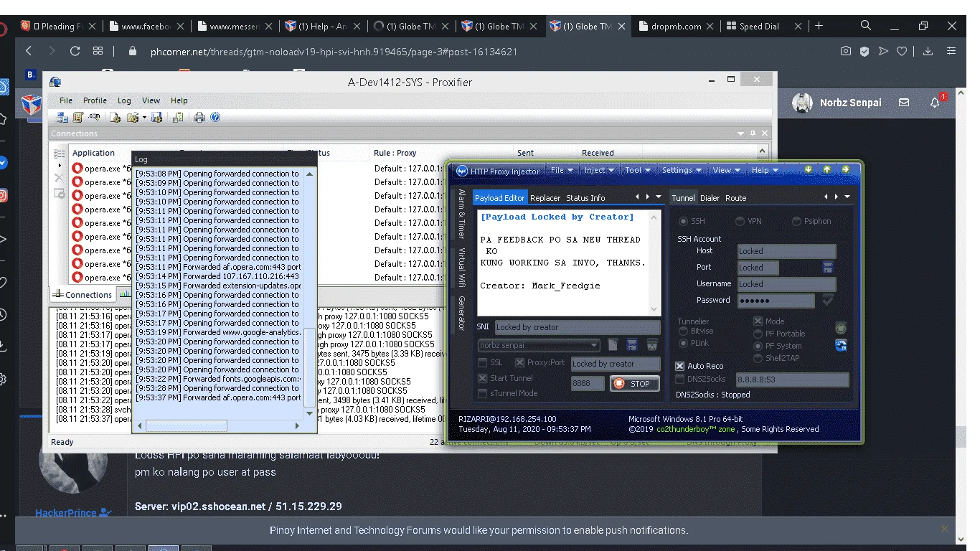Open the Inject dropdown menu

pos(598,170)
